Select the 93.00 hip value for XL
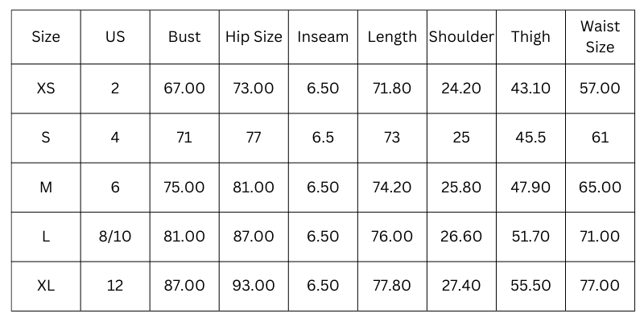Viewport: 644px width, 322px height. click(254, 286)
